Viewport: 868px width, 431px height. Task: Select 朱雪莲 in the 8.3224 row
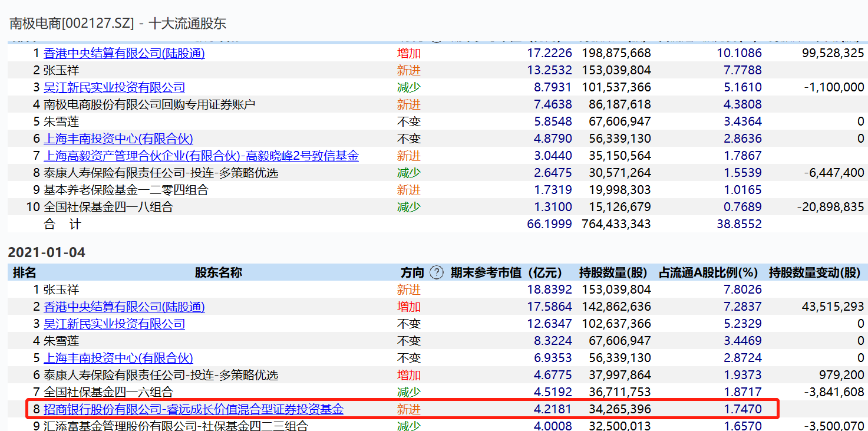(61, 341)
